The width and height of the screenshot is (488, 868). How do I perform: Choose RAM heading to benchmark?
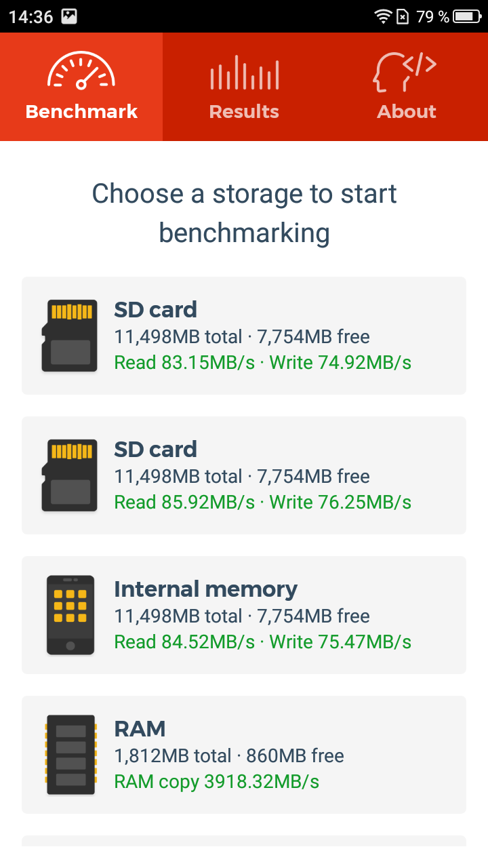140,729
